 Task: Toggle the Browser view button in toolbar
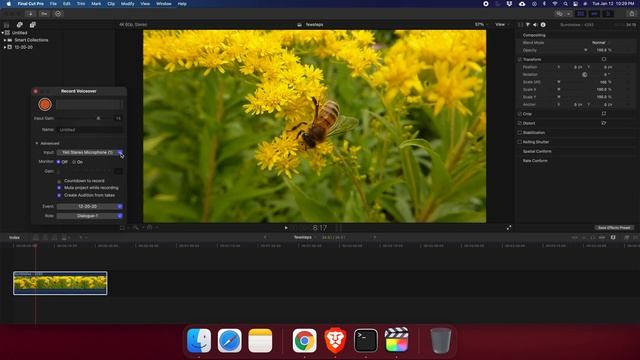(580, 14)
